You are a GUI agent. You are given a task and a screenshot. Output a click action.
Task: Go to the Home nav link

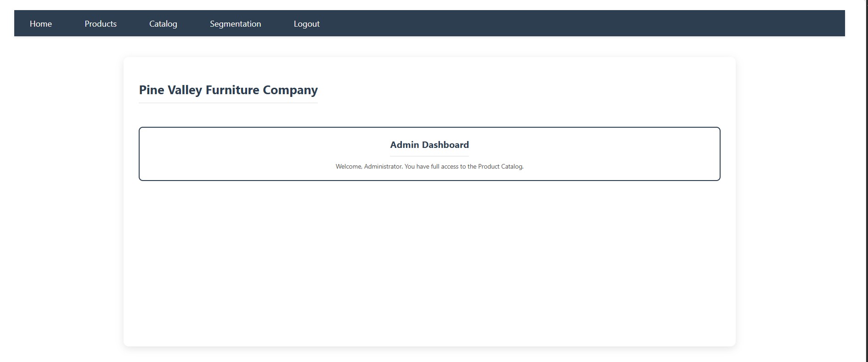click(x=41, y=24)
